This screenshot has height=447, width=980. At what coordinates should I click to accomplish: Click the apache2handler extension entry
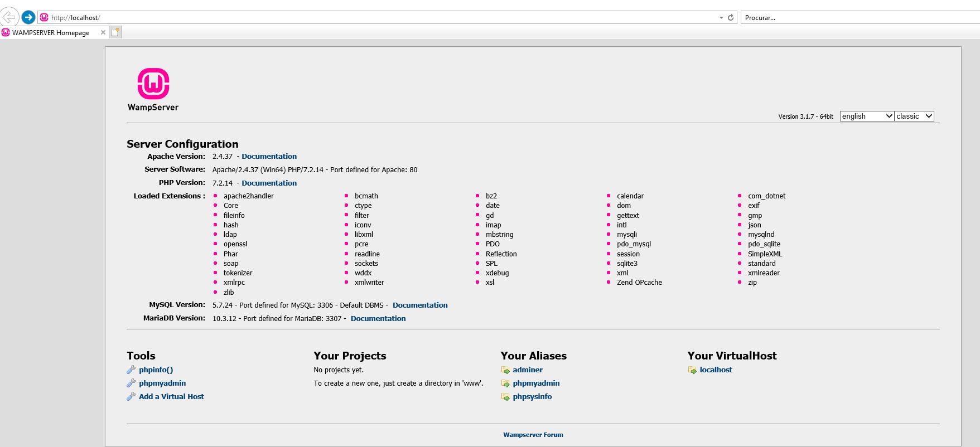[249, 196]
